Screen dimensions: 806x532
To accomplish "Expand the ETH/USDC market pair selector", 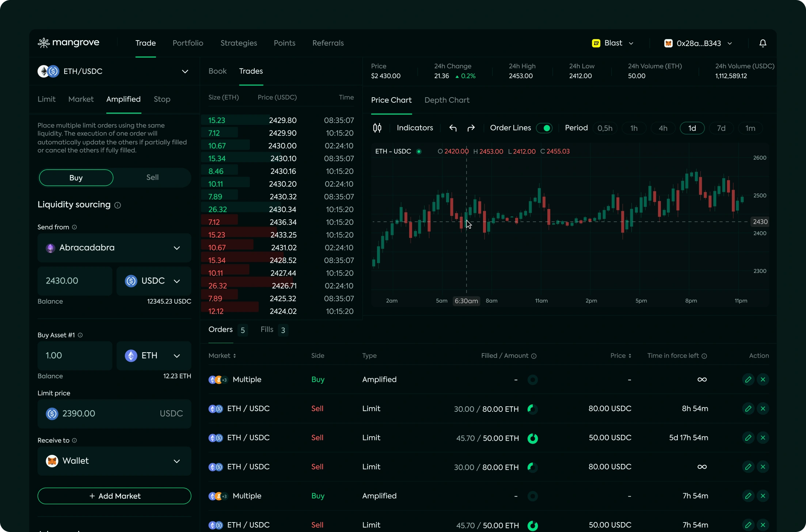I will [185, 71].
